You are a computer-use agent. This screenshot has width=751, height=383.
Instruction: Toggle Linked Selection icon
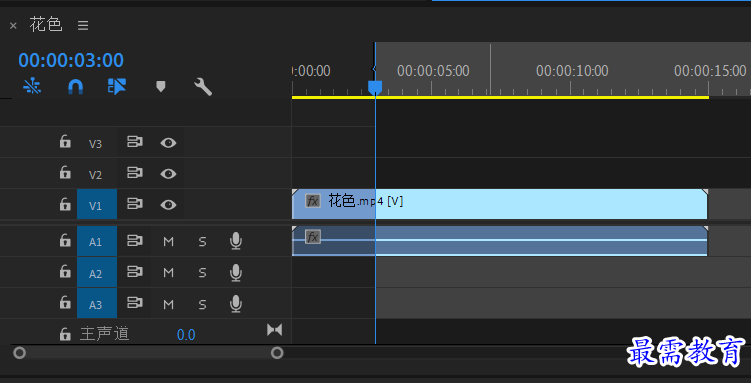click(x=117, y=87)
